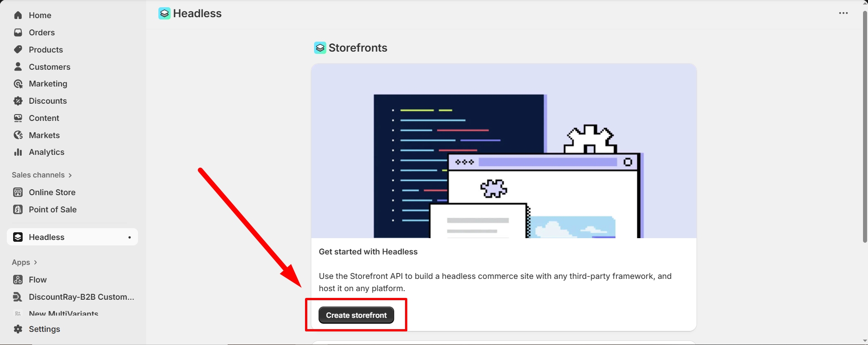The height and width of the screenshot is (345, 868).
Task: Click the Headless storefront illustration
Action: pyautogui.click(x=504, y=151)
